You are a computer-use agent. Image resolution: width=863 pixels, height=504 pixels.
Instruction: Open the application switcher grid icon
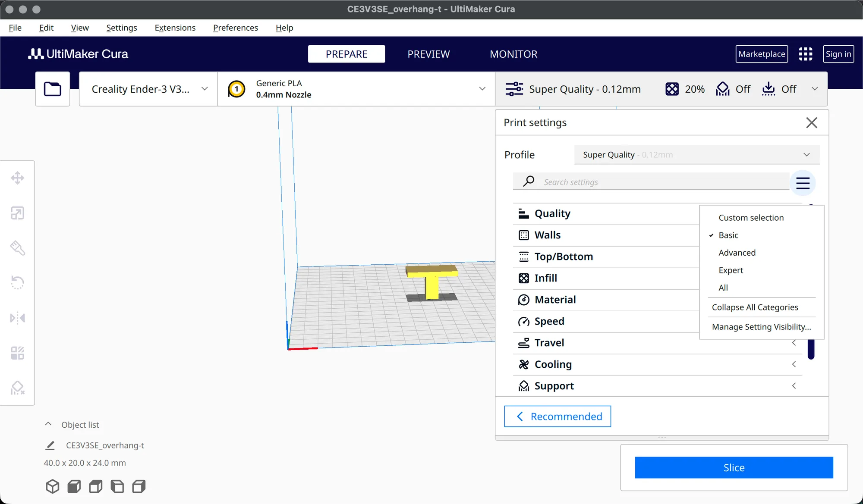click(x=805, y=54)
